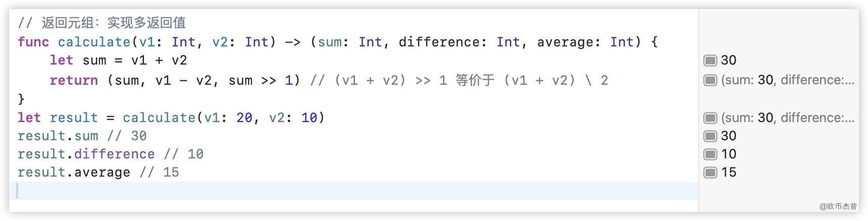Click the function's closing brace
Viewport: 868px width, 221px height.
click(x=21, y=99)
